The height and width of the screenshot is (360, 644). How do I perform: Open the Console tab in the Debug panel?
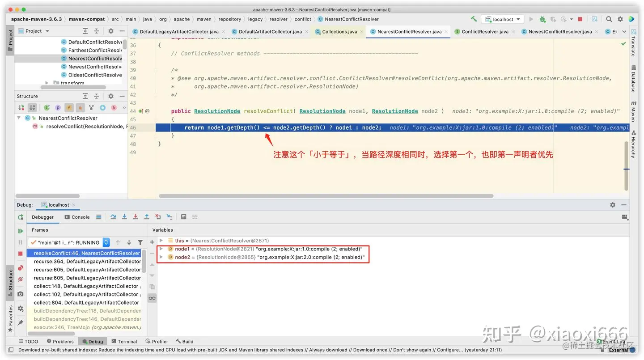click(77, 217)
